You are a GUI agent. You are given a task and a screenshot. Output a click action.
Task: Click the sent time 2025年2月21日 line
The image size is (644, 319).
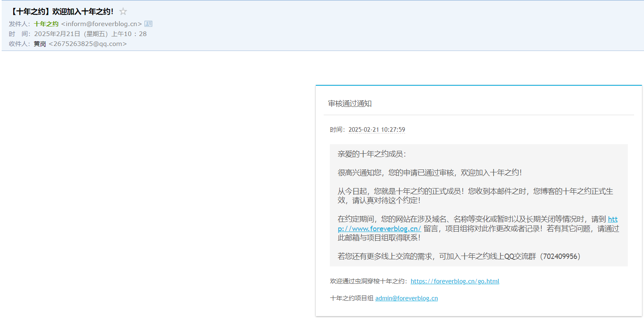click(x=90, y=34)
